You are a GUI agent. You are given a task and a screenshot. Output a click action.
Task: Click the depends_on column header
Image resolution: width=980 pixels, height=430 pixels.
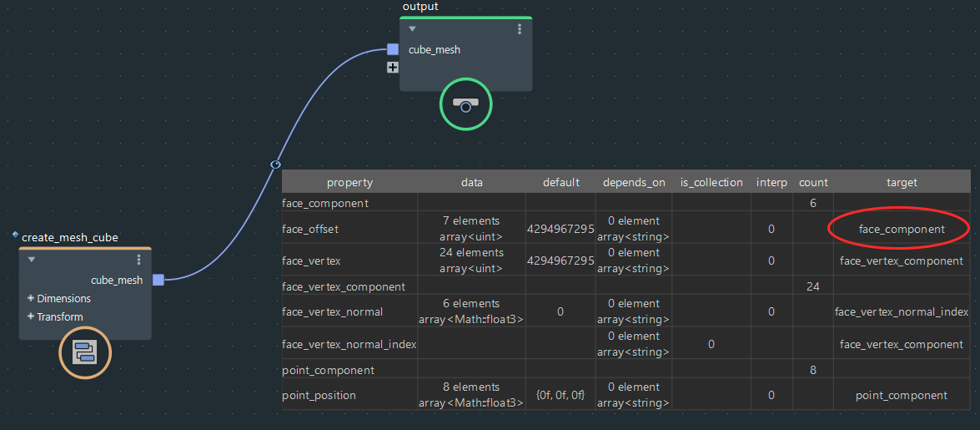634,182
